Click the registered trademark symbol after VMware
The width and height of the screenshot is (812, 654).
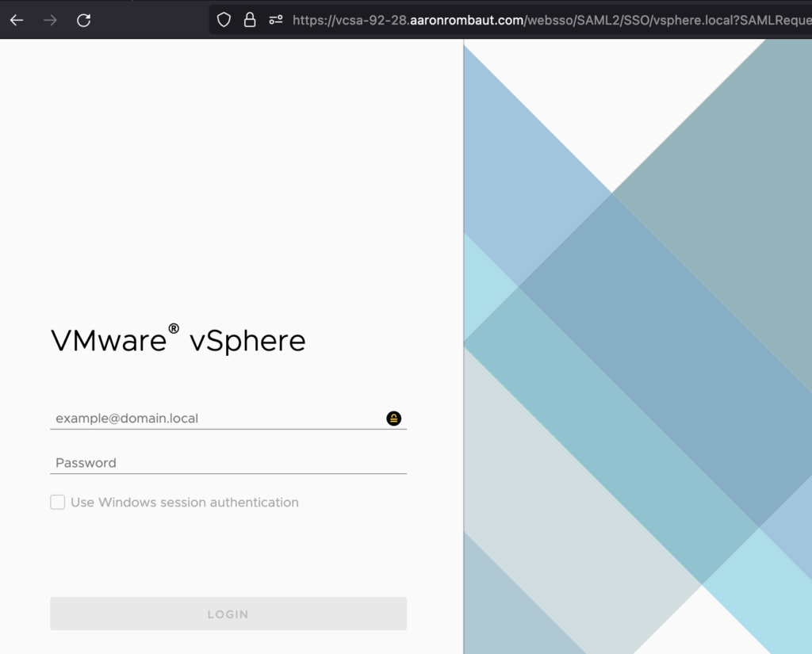[173, 329]
